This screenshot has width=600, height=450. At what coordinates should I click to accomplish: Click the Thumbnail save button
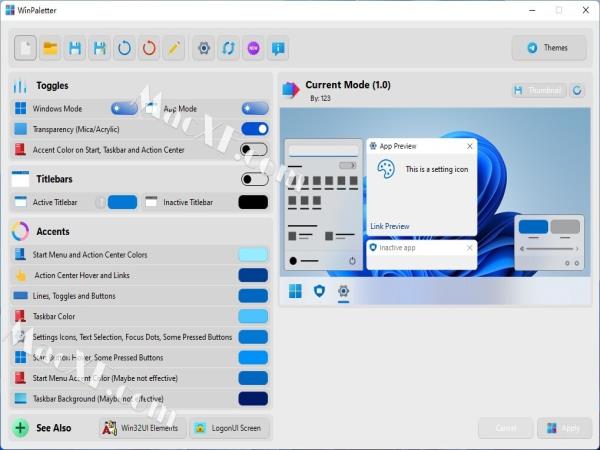pos(539,90)
